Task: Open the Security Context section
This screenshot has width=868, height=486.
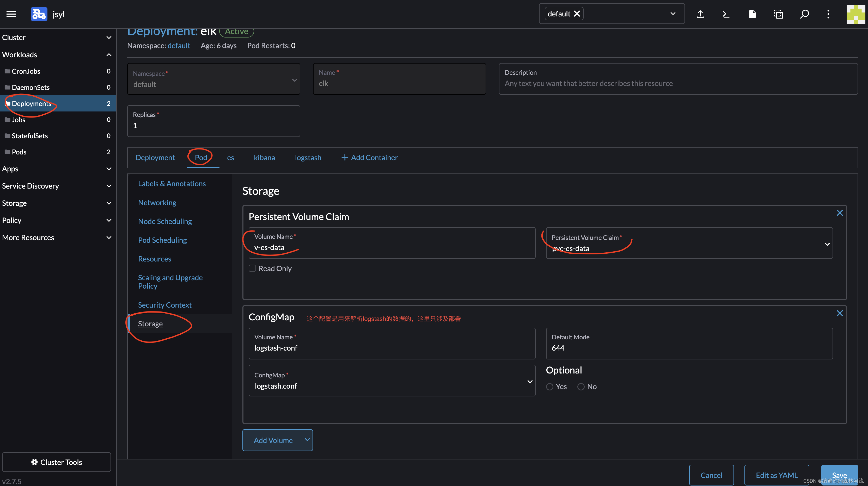Action: (165, 305)
